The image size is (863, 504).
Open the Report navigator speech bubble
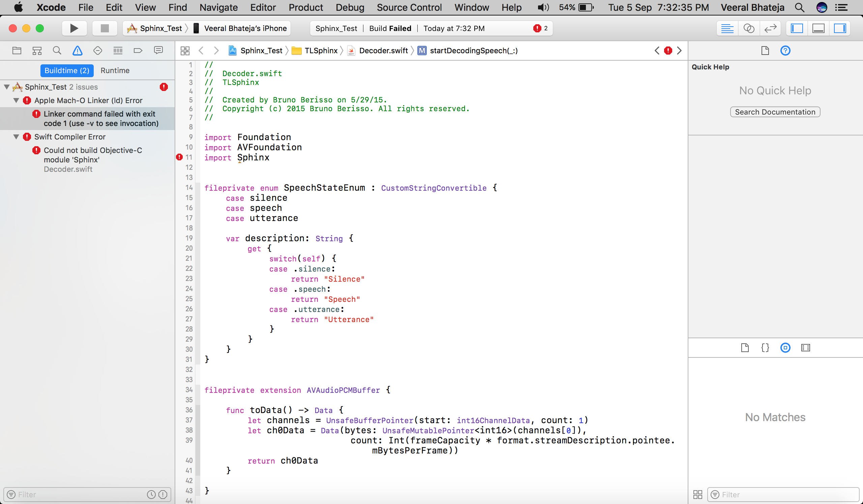tap(158, 50)
